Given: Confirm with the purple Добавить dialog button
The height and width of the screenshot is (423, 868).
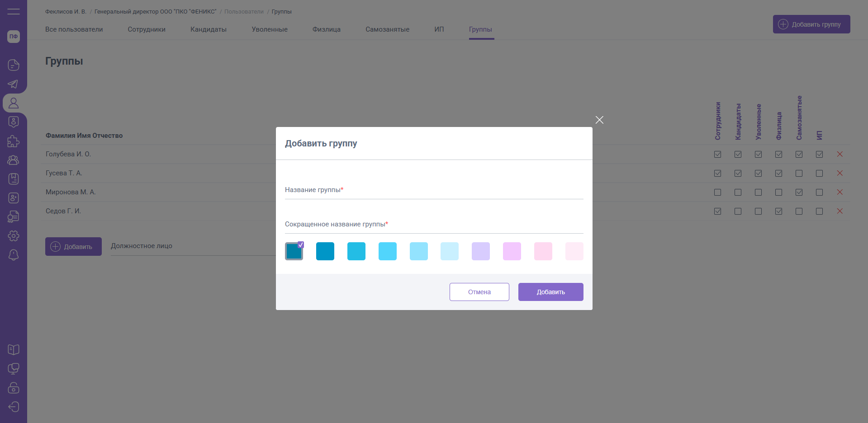Looking at the screenshot, I should pyautogui.click(x=550, y=292).
